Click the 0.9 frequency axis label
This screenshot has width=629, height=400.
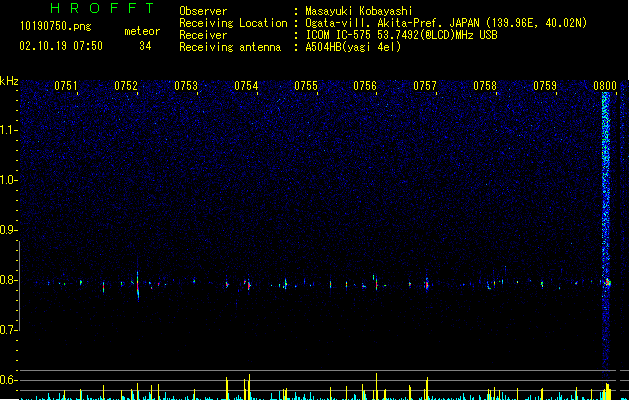click(9, 230)
